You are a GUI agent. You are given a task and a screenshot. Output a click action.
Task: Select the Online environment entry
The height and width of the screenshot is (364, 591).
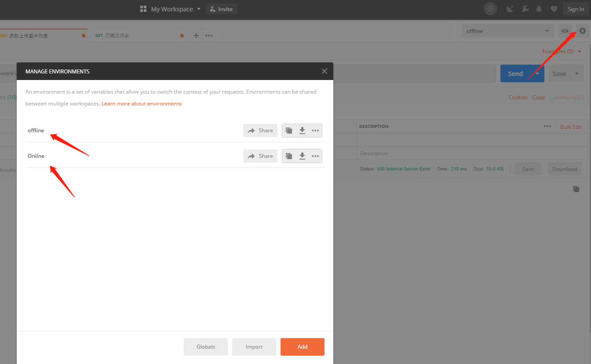[36, 156]
